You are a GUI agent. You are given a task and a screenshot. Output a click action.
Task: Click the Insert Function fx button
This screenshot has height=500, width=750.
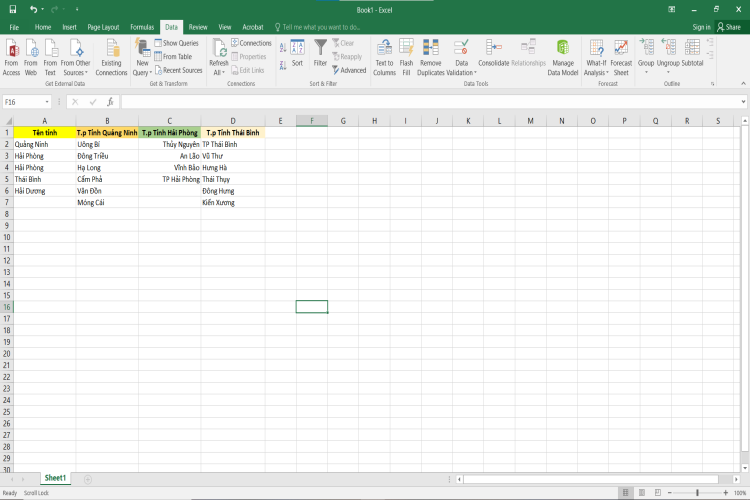coord(110,101)
